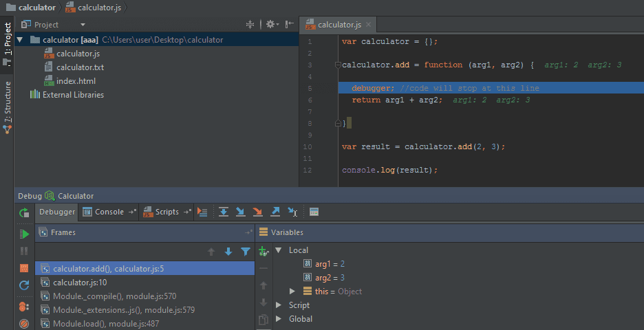Resume program execution with the green arrow

pyautogui.click(x=24, y=234)
